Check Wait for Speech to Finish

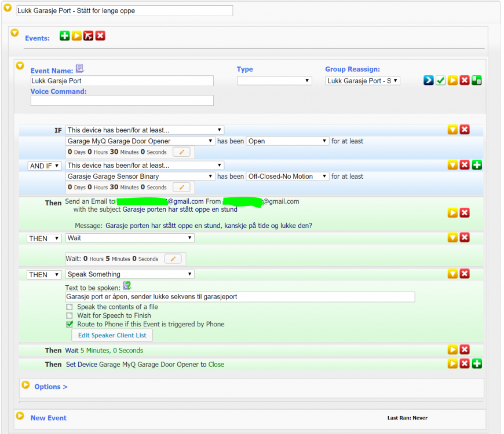coord(70,316)
